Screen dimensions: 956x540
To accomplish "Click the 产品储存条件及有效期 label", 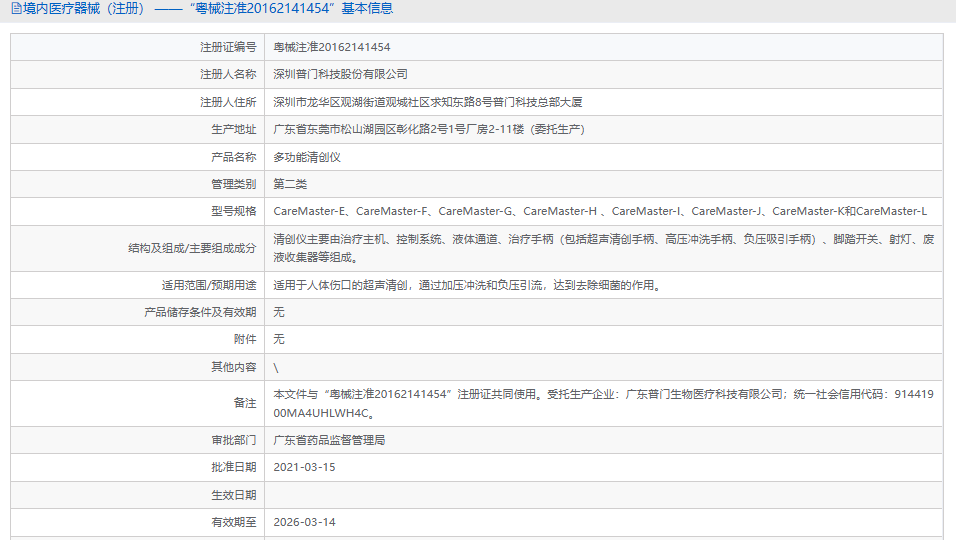I will point(200,312).
